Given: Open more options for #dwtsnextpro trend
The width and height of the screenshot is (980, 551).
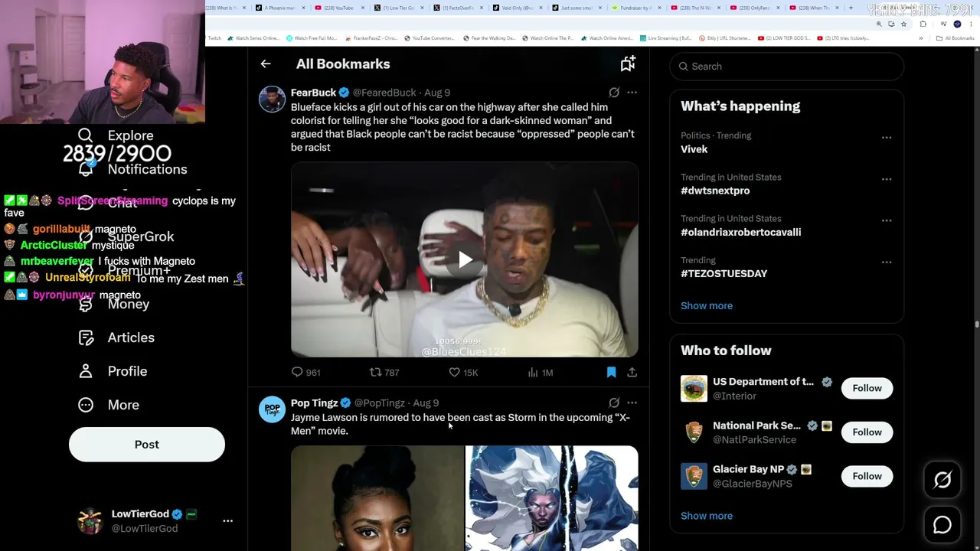Looking at the screenshot, I should click(887, 179).
